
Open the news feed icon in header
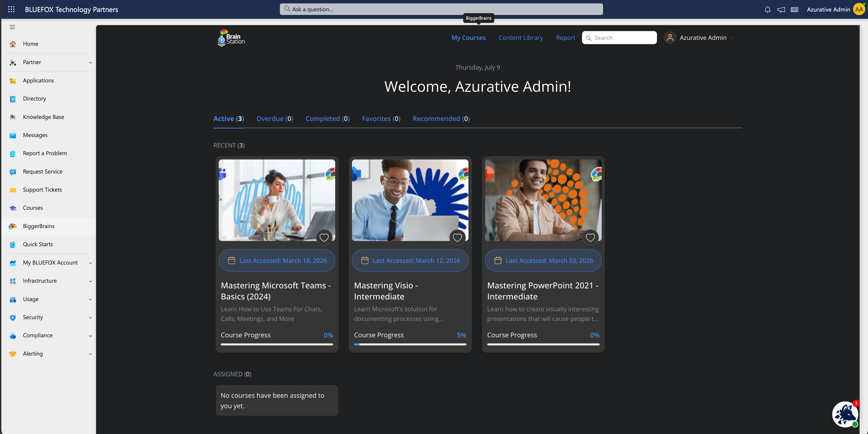pos(794,10)
